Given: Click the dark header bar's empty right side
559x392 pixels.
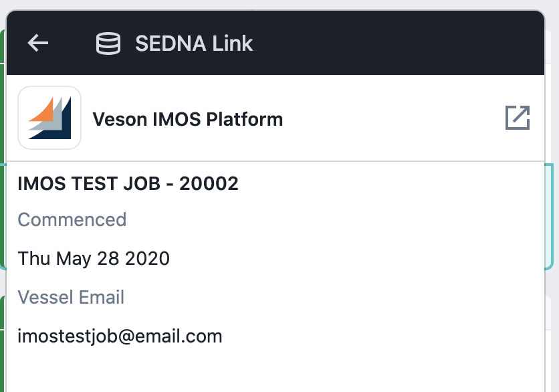Looking at the screenshot, I should point(399,43).
